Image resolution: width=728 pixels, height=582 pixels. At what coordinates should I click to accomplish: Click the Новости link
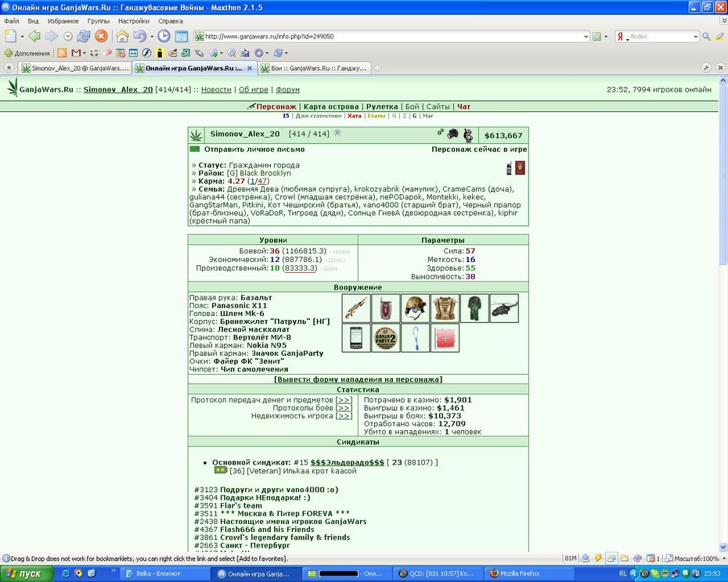coord(216,90)
